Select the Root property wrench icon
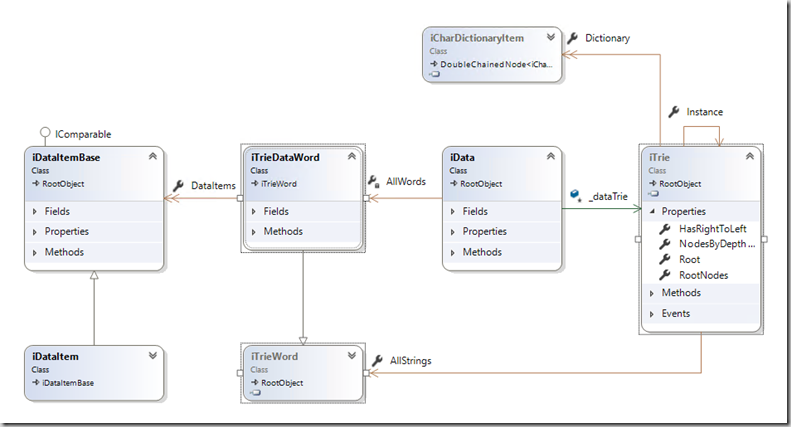The height and width of the screenshot is (427, 791). point(665,259)
